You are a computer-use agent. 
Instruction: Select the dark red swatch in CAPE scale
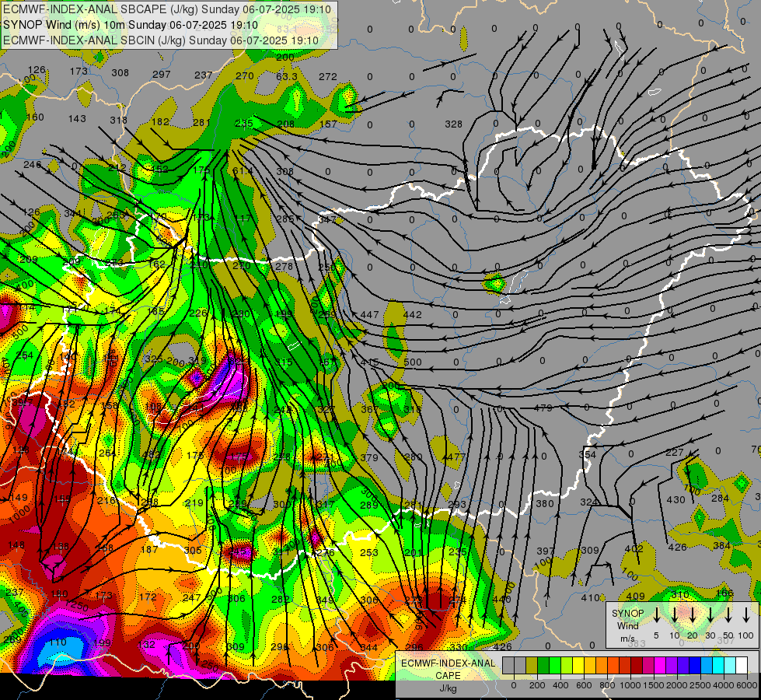pyautogui.click(x=637, y=666)
